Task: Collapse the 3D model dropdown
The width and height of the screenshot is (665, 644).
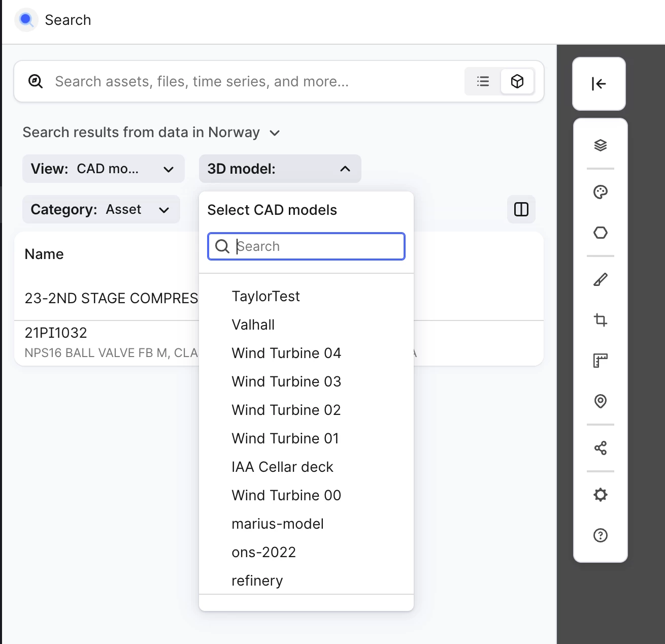Action: coord(280,169)
